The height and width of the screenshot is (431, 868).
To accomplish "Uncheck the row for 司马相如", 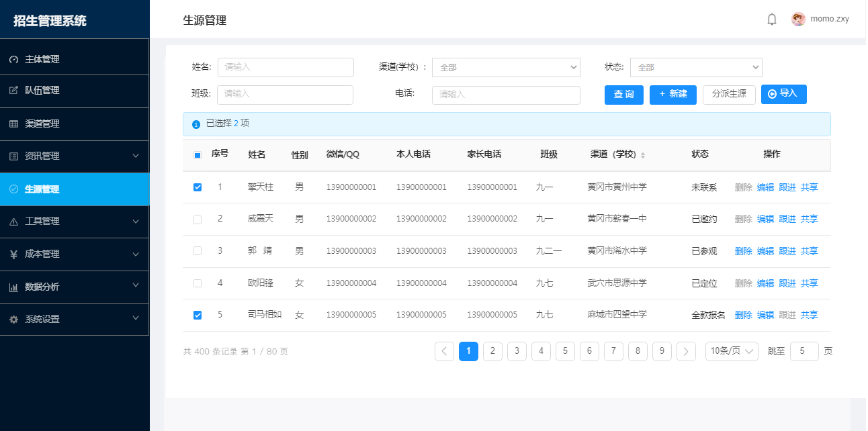I will pos(198,315).
